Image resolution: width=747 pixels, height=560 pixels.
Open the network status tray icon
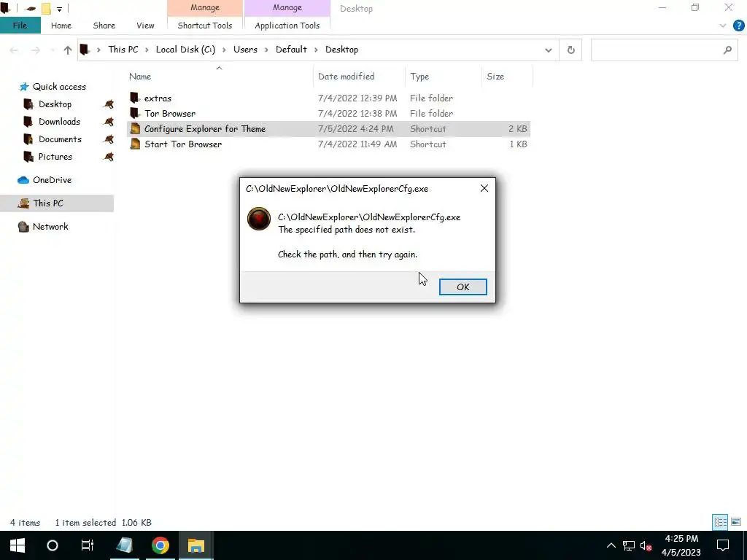pyautogui.click(x=629, y=545)
